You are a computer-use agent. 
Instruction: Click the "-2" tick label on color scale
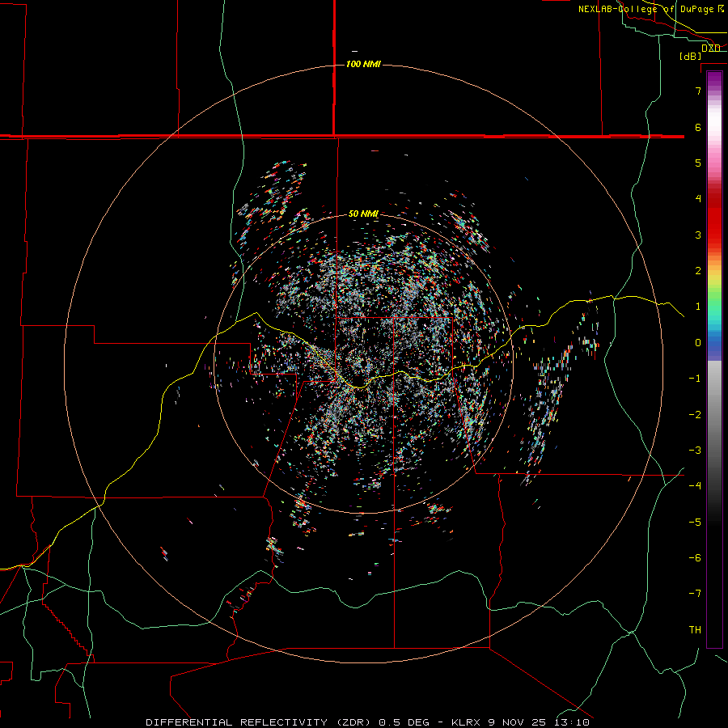[695, 415]
